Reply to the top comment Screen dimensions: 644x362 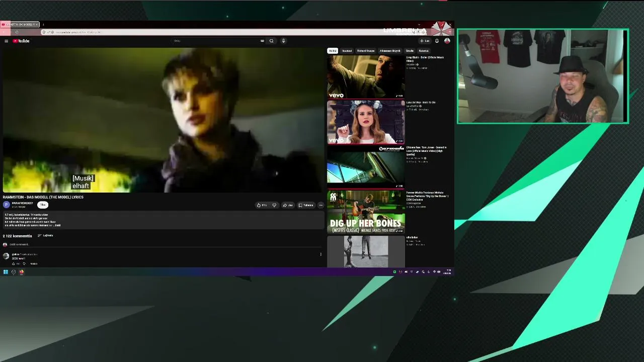coord(34,263)
